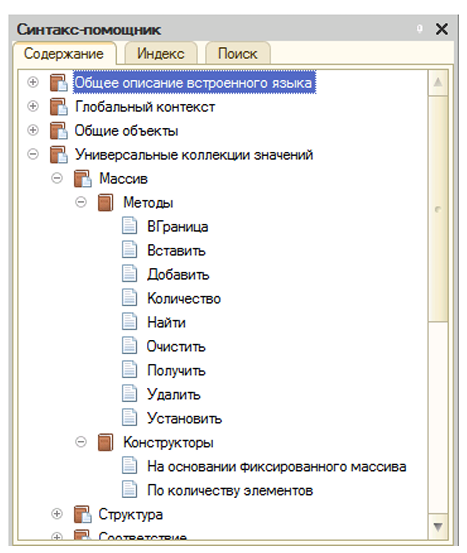Click page icon beside На основании фиксированного массива

point(129,466)
